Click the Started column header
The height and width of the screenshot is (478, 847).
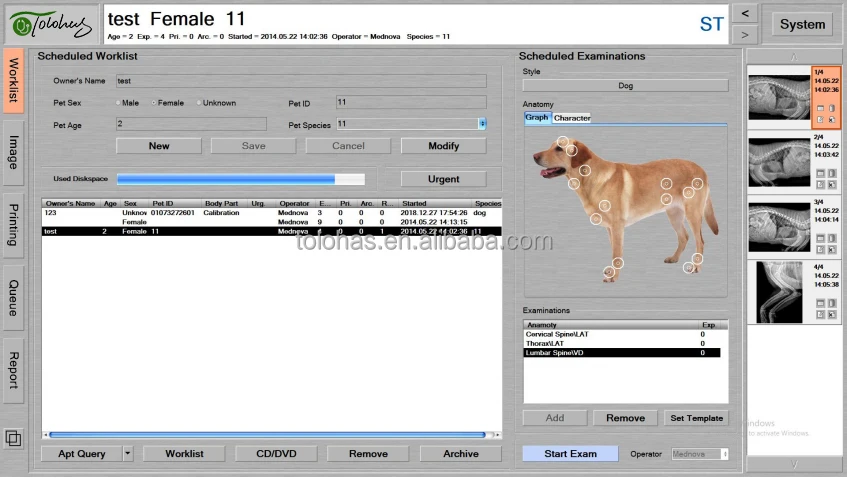(x=433, y=204)
